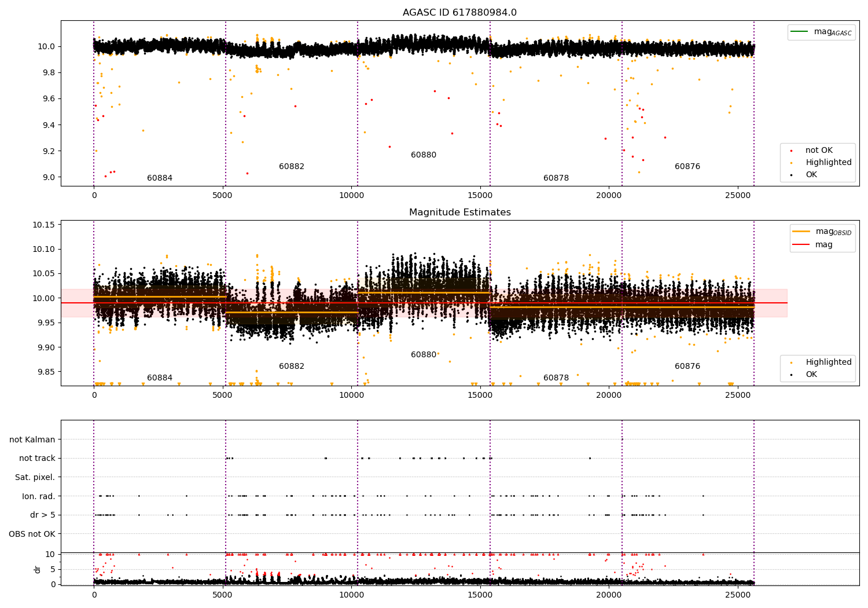Click the 'Ion. rad.' axis label
Image resolution: width=868 pixels, height=608 pixels.
tap(39, 497)
